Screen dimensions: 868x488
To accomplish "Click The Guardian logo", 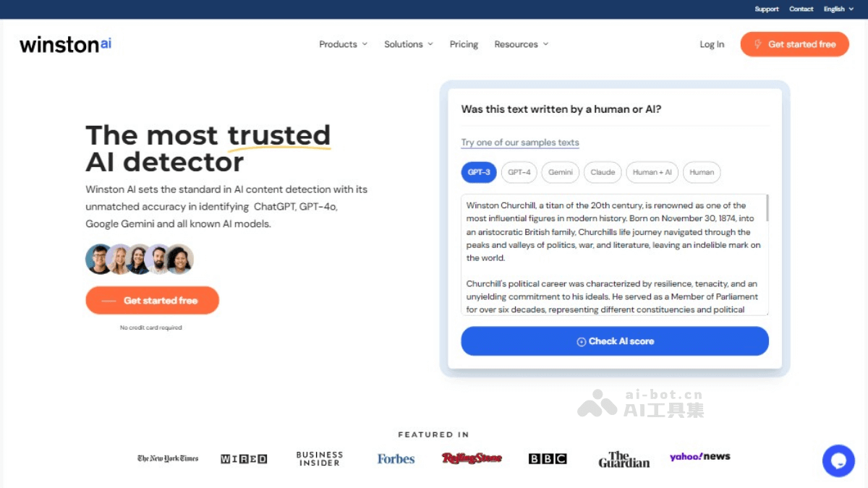I will 624,459.
